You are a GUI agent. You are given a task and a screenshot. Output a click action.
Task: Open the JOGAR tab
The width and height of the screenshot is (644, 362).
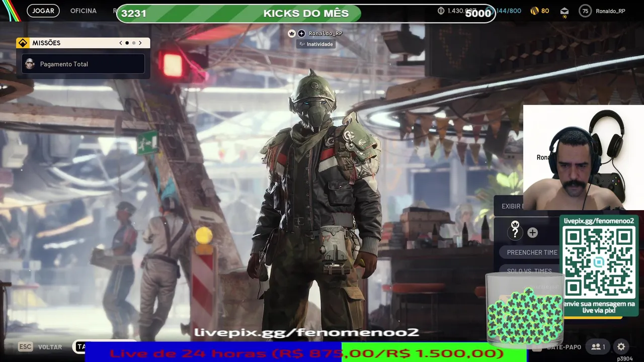click(x=43, y=11)
